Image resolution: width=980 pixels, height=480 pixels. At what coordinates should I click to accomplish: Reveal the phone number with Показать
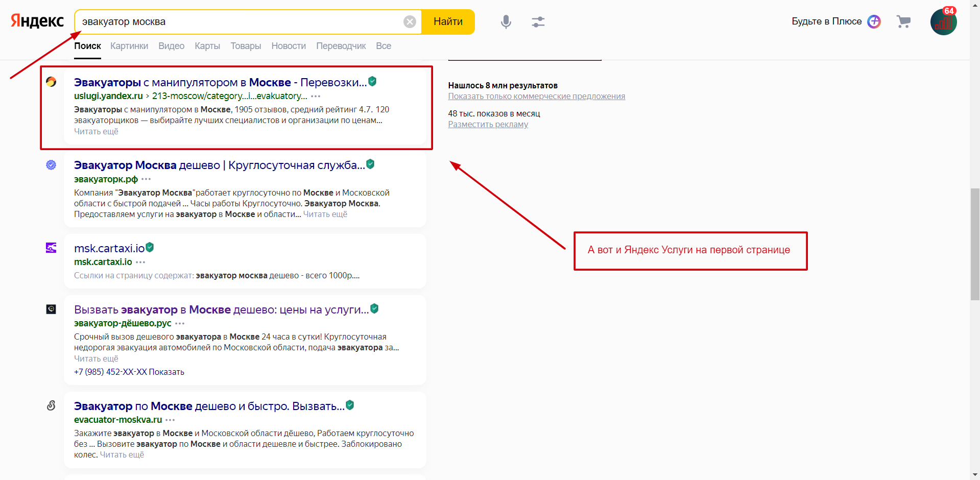tap(166, 372)
